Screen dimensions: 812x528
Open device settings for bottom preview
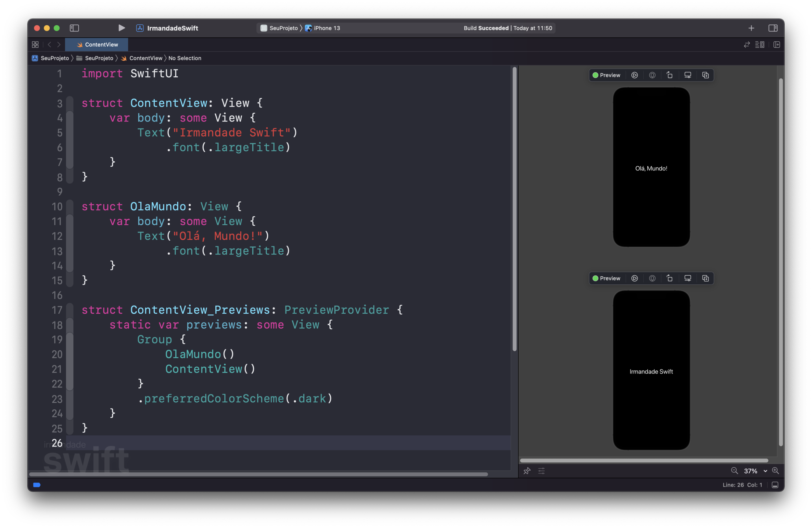pyautogui.click(x=688, y=278)
